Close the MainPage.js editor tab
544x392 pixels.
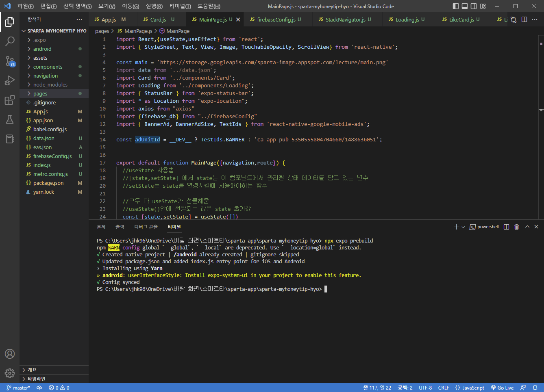238,19
